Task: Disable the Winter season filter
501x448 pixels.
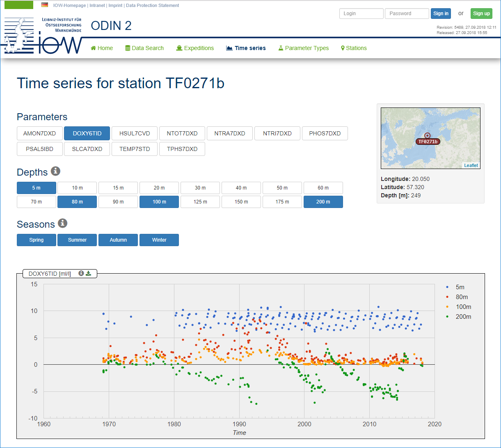Action: [159, 240]
